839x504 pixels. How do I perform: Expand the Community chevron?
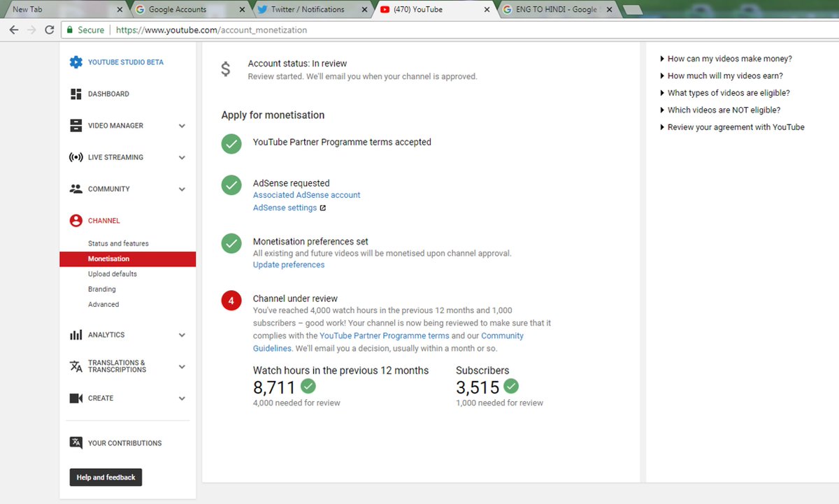click(182, 189)
